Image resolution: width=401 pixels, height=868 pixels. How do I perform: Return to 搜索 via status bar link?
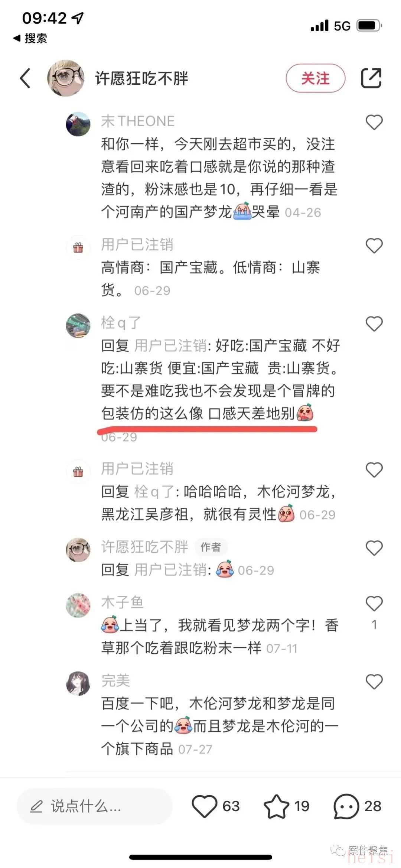30,38
